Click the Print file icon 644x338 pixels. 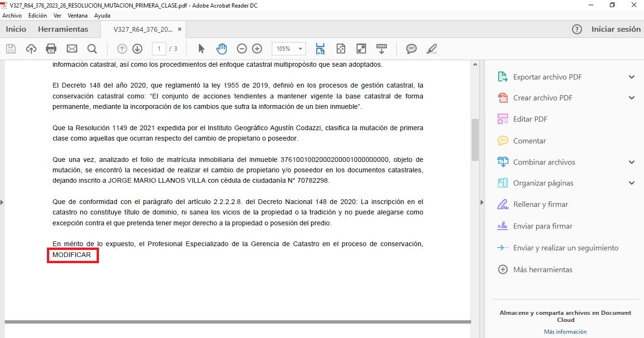[x=51, y=49]
